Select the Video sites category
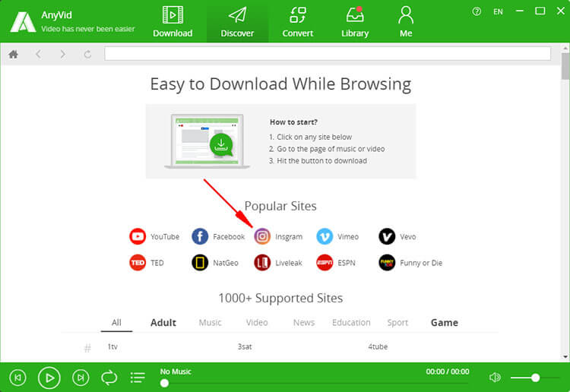 pos(257,323)
